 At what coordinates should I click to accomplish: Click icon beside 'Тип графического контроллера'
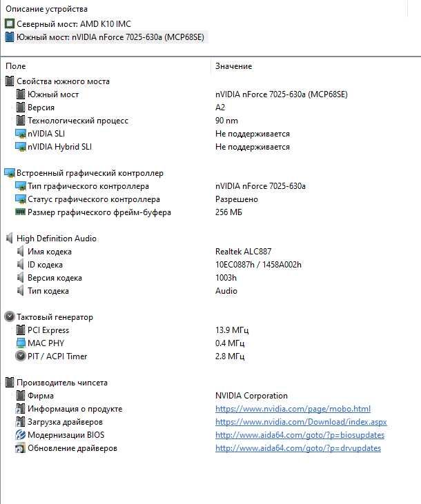(x=20, y=186)
